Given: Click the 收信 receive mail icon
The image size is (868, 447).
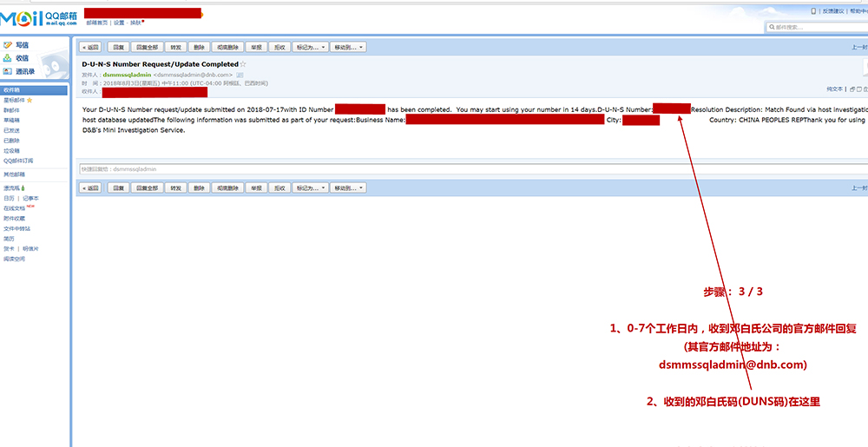Looking at the screenshot, I should [x=8, y=58].
